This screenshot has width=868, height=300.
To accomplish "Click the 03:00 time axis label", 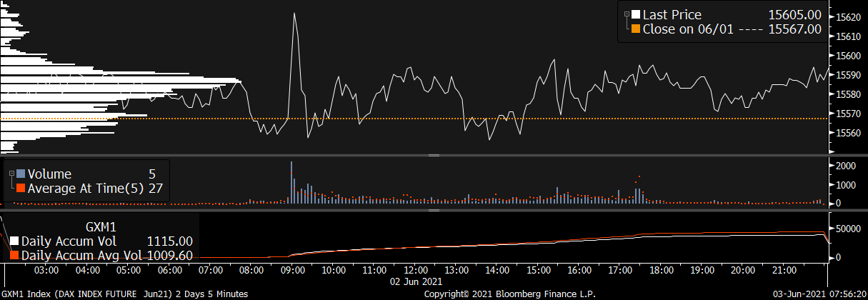I will pyautogui.click(x=46, y=271).
